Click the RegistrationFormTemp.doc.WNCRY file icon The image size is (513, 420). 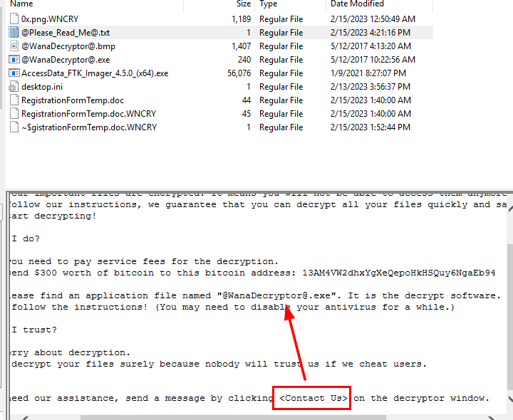(x=14, y=113)
